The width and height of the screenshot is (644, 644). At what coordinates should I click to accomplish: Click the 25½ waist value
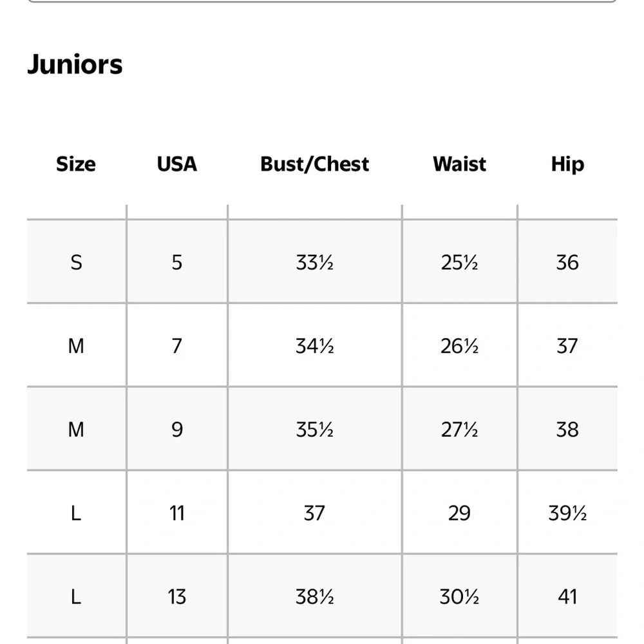pyautogui.click(x=460, y=262)
